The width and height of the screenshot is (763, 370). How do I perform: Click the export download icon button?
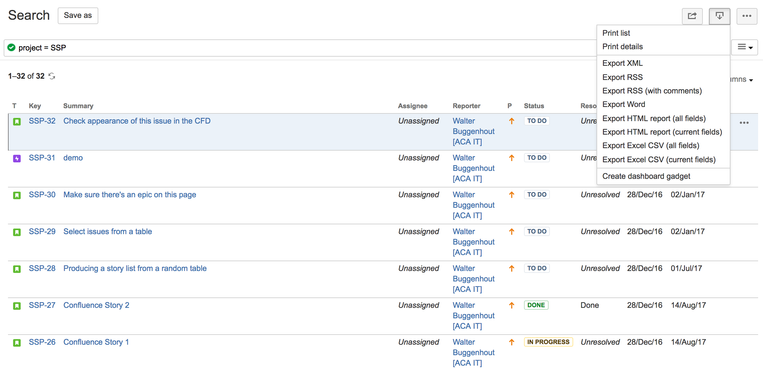[x=720, y=16]
